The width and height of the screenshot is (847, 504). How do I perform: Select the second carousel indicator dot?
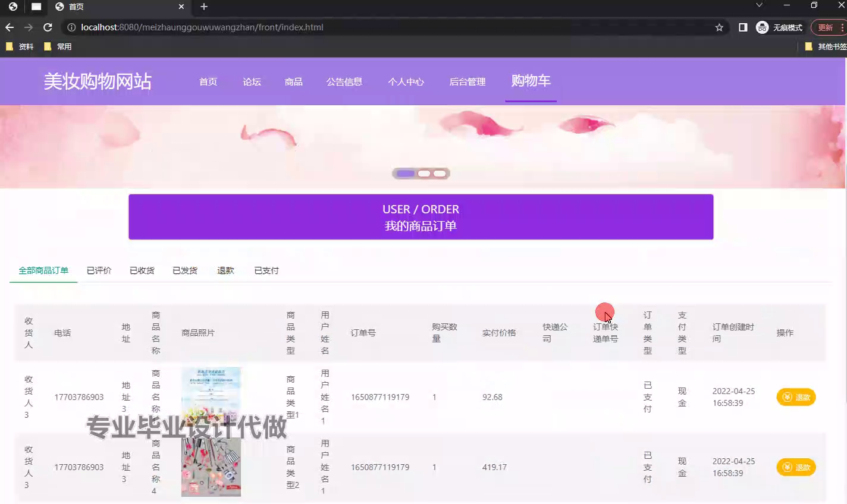[x=424, y=174]
